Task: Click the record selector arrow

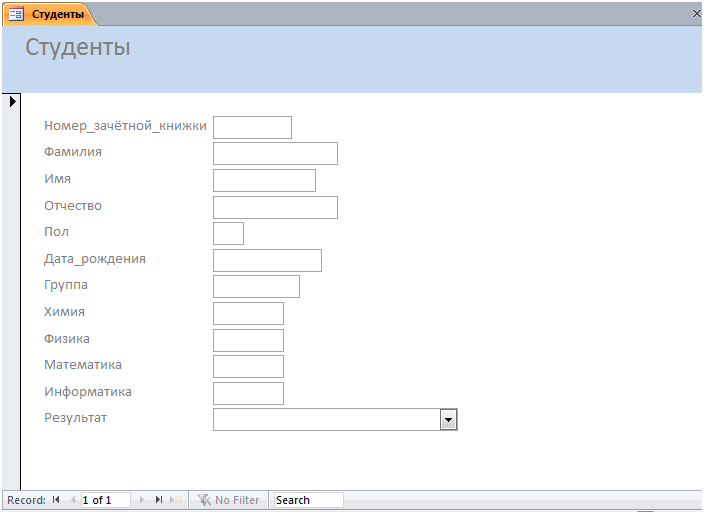Action: [x=13, y=101]
